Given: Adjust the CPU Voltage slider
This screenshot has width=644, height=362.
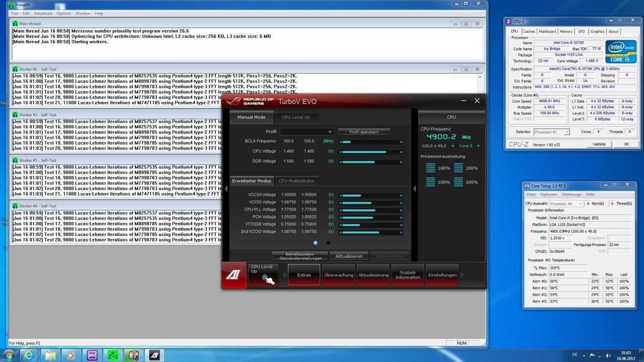Looking at the screenshot, I should coord(371,152).
